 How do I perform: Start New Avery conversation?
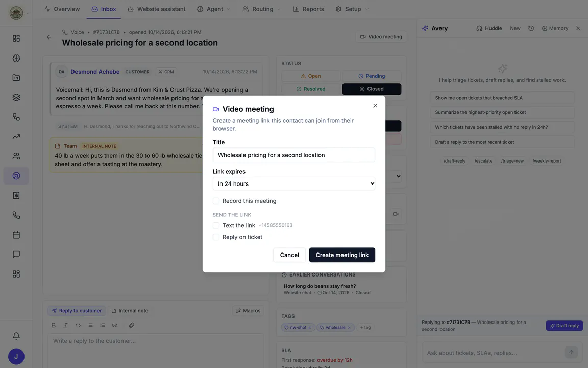(x=515, y=28)
